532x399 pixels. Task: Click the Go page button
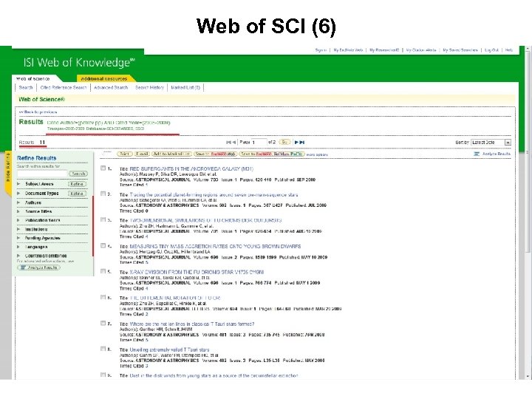pyautogui.click(x=284, y=142)
